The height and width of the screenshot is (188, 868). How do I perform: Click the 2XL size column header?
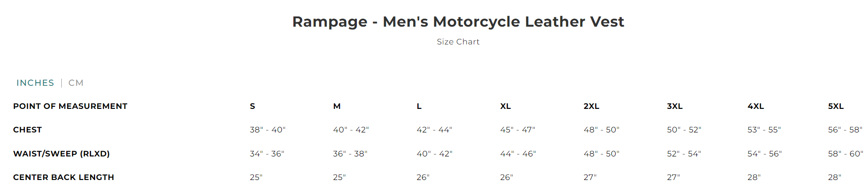(591, 106)
